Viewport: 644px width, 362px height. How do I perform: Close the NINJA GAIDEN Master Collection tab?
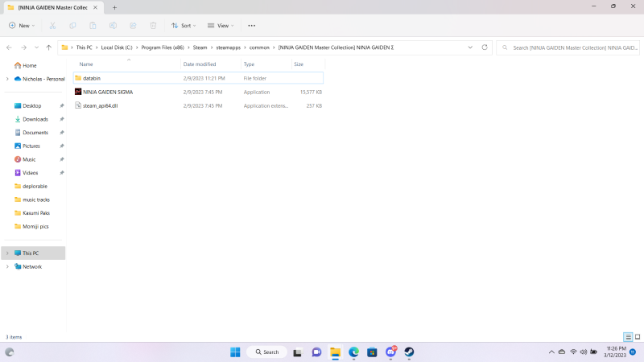(x=95, y=7)
